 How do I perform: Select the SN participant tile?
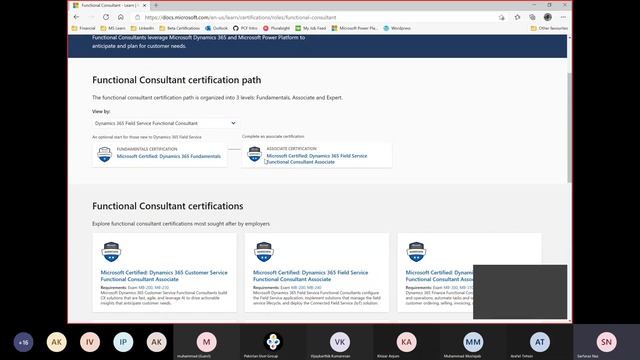click(x=607, y=342)
